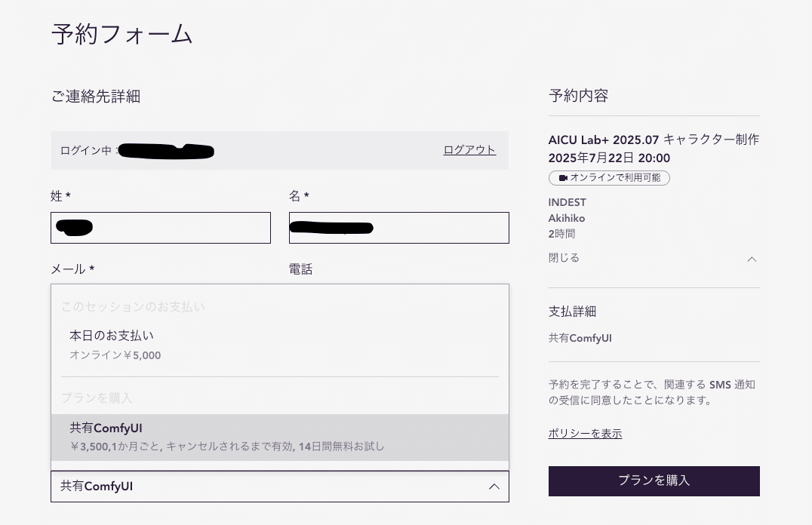Click the オンラインで利用可能 badge

point(609,177)
